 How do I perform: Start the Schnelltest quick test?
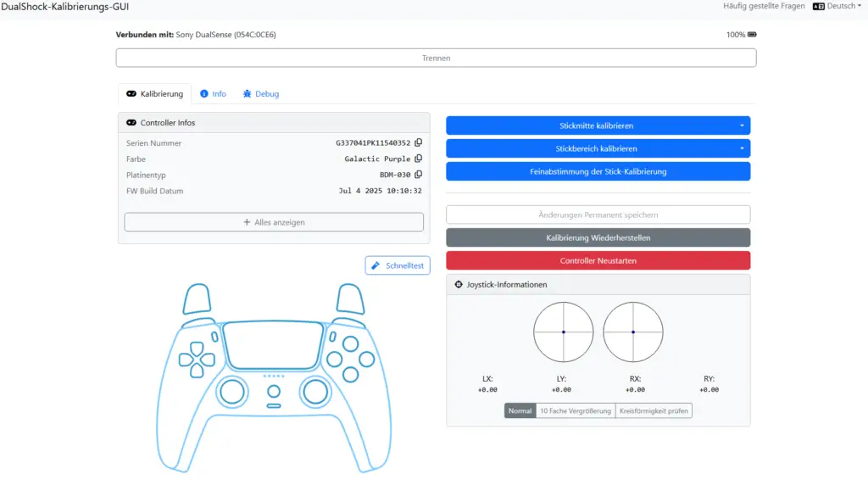point(398,265)
